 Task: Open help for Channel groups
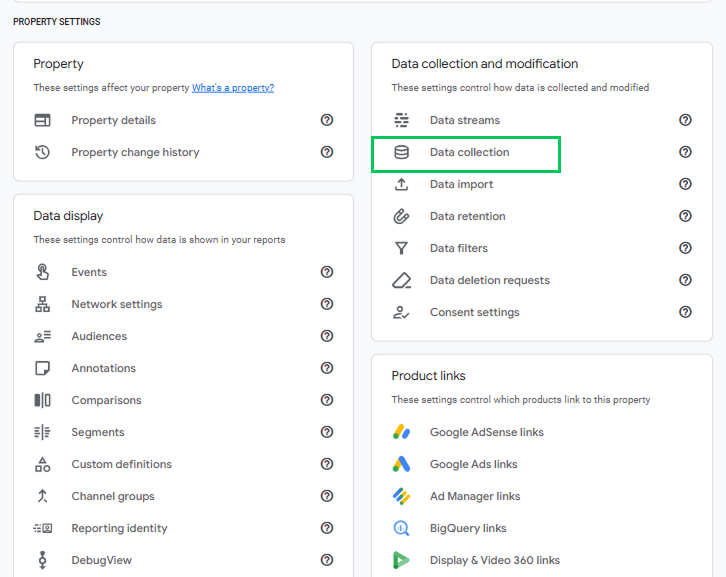coord(327,495)
